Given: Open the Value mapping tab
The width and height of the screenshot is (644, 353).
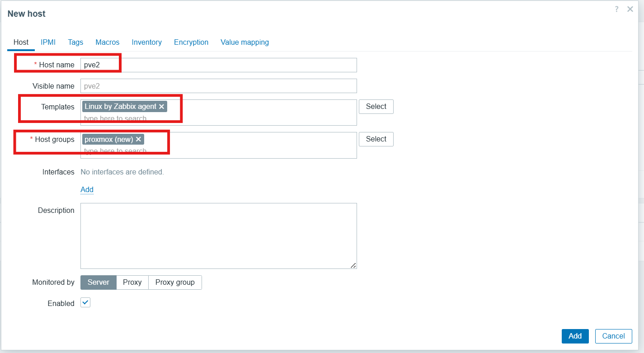Looking at the screenshot, I should click(244, 42).
